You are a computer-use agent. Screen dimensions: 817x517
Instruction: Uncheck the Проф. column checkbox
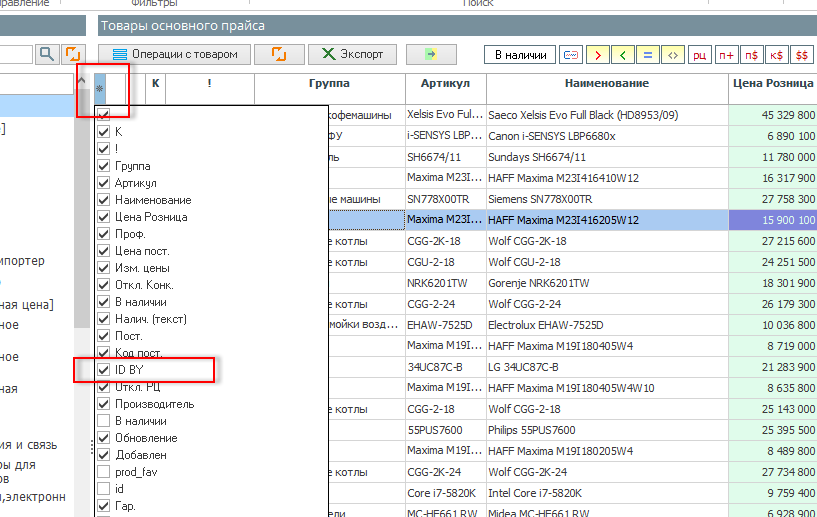click(x=104, y=234)
